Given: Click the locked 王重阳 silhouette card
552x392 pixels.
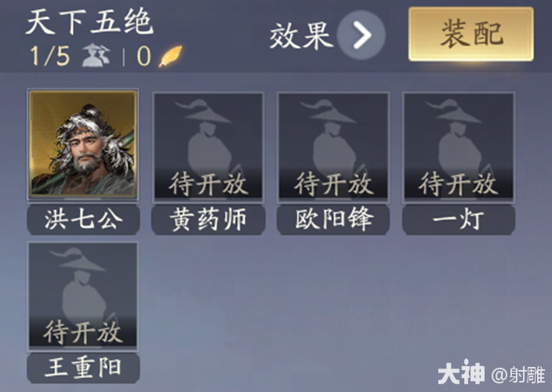Looking at the screenshot, I should [x=83, y=296].
